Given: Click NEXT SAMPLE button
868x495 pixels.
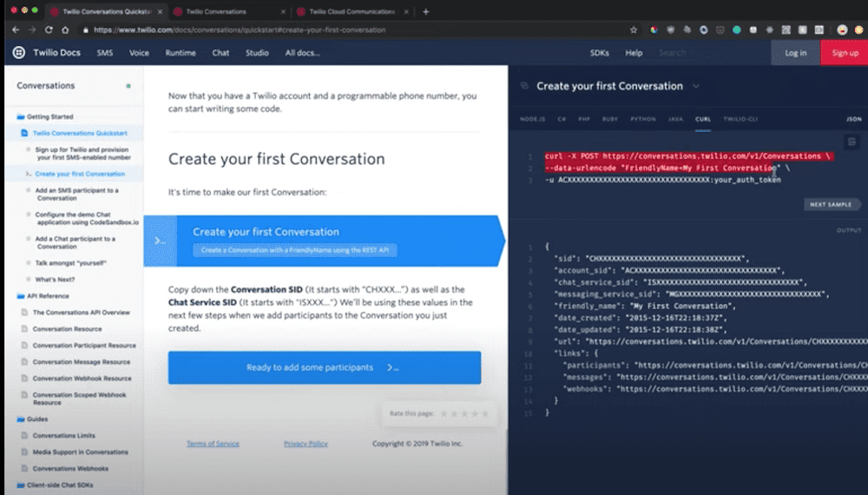Looking at the screenshot, I should coord(832,204).
